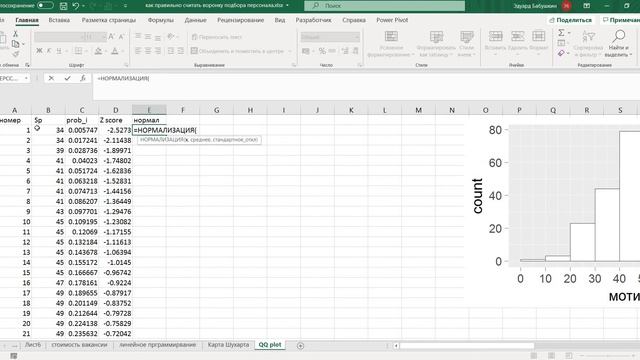Image resolution: width=640 pixels, height=360 pixels.
Task: Adjust the zoom slider in status bar
Action: (608, 356)
